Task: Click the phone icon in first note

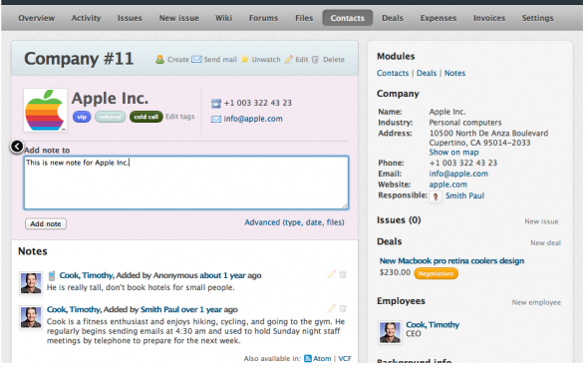Action: tap(52, 275)
